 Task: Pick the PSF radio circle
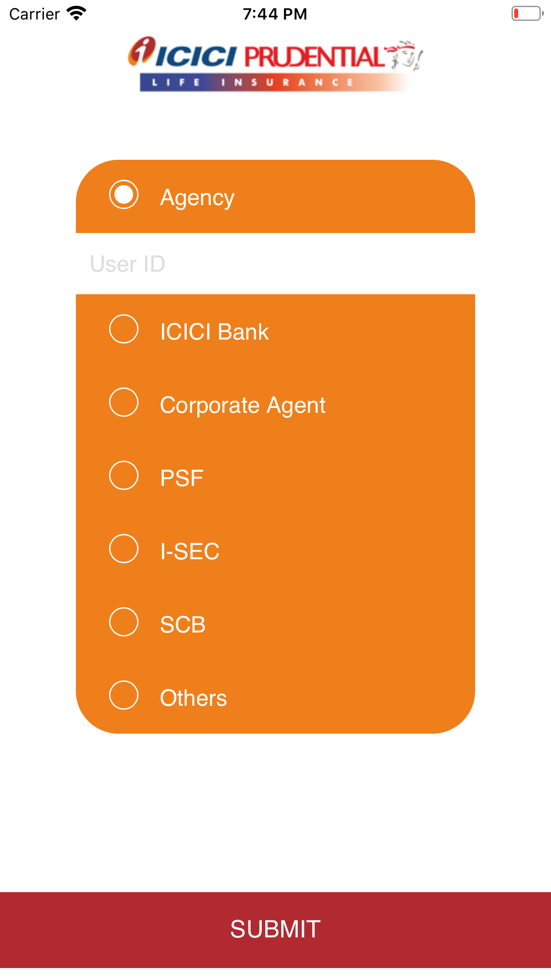(x=124, y=475)
